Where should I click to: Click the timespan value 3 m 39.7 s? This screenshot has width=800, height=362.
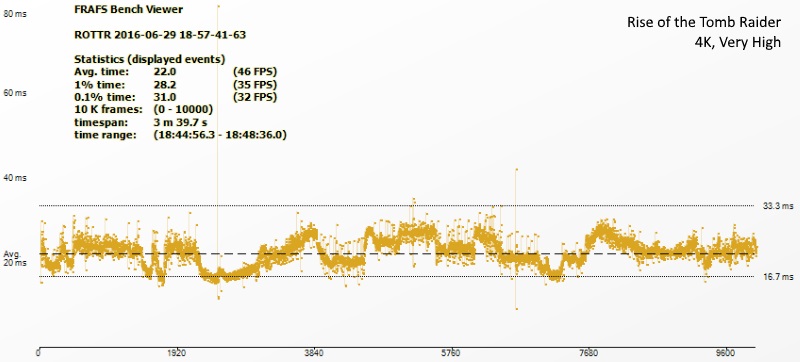[x=180, y=123]
